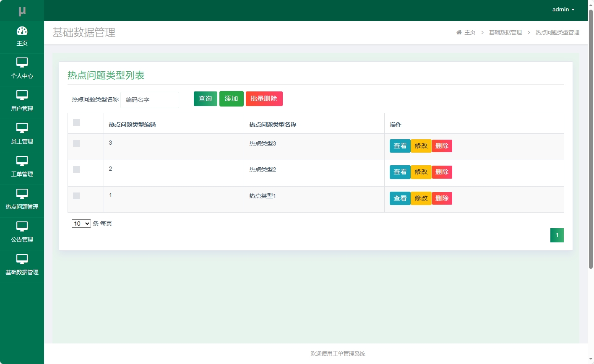Open 基础数据管理 in the breadcrumb
Screen dimensions: 594x364
pyautogui.click(x=505, y=32)
